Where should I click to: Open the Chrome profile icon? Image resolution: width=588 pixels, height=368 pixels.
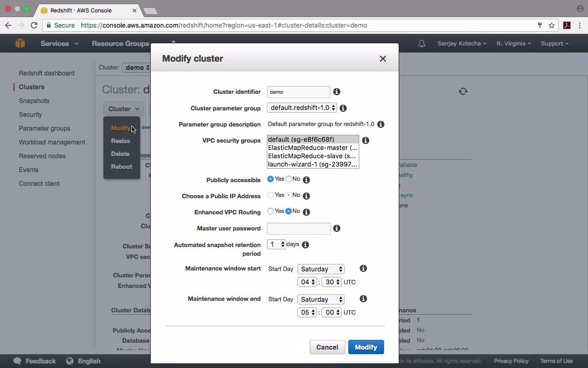[580, 9]
